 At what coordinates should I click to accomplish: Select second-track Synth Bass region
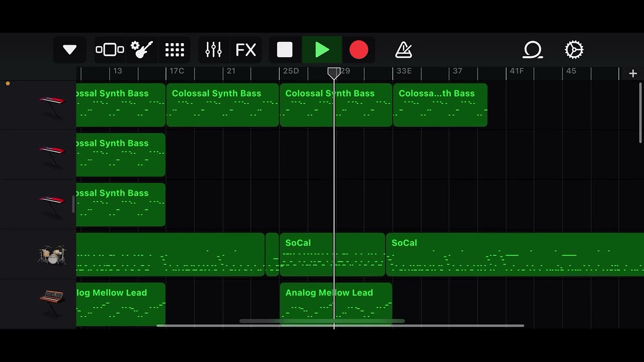[x=121, y=154]
